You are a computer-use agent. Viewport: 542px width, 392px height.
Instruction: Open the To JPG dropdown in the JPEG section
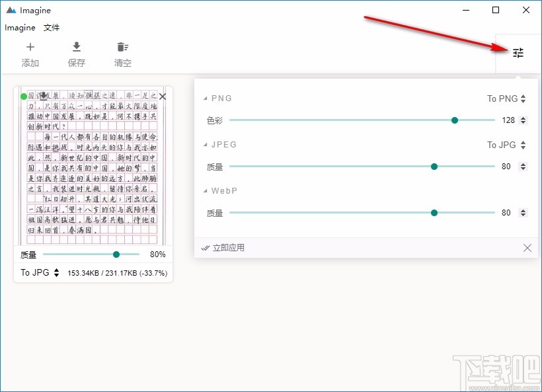[504, 145]
